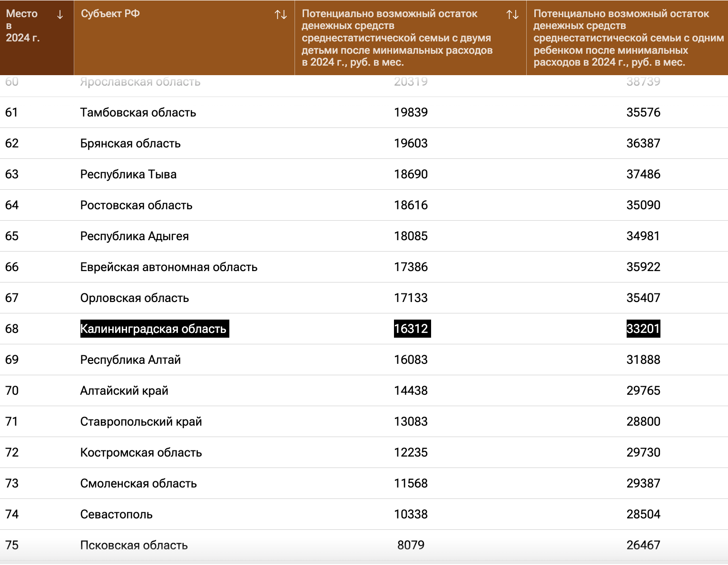The image size is (728, 565).
Task: Click value 35407 in Орловская область row
Action: (x=643, y=298)
